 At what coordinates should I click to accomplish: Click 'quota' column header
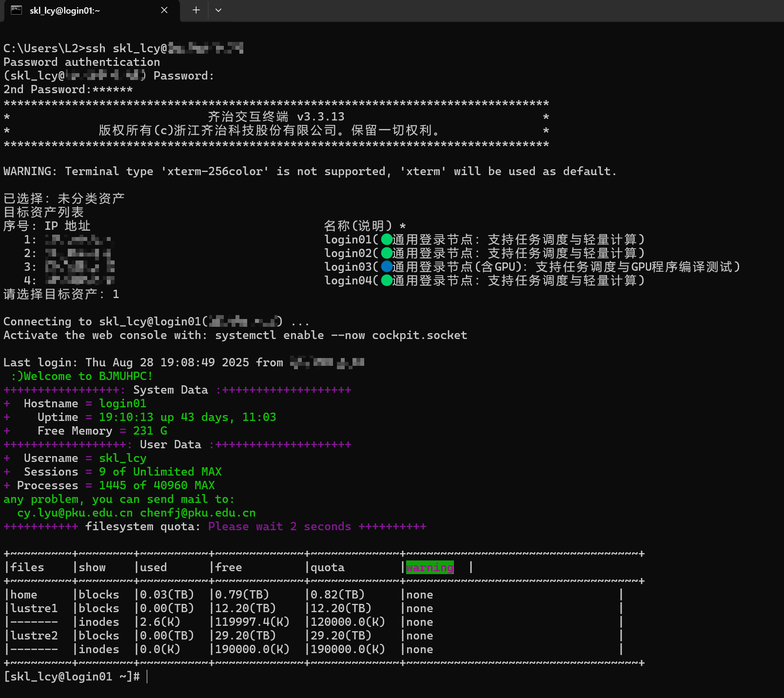328,568
